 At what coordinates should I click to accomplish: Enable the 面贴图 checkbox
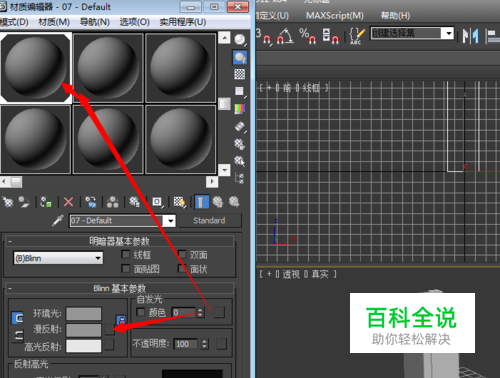(x=126, y=269)
